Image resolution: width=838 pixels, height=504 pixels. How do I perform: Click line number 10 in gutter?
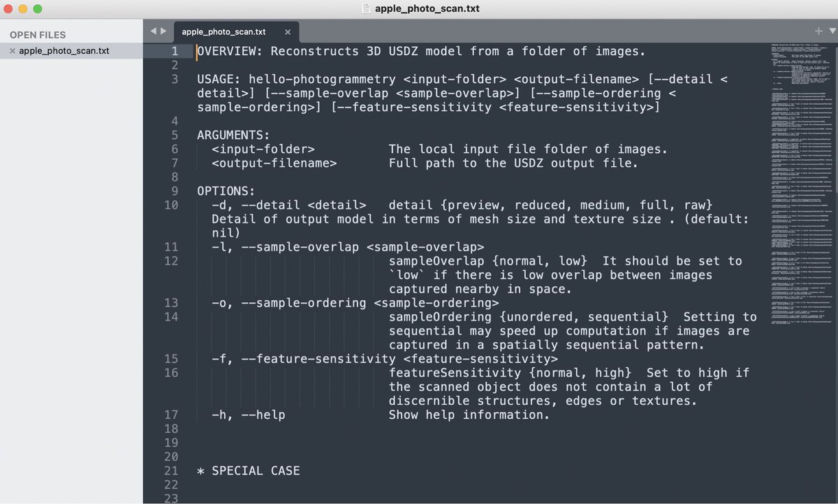[x=171, y=205]
